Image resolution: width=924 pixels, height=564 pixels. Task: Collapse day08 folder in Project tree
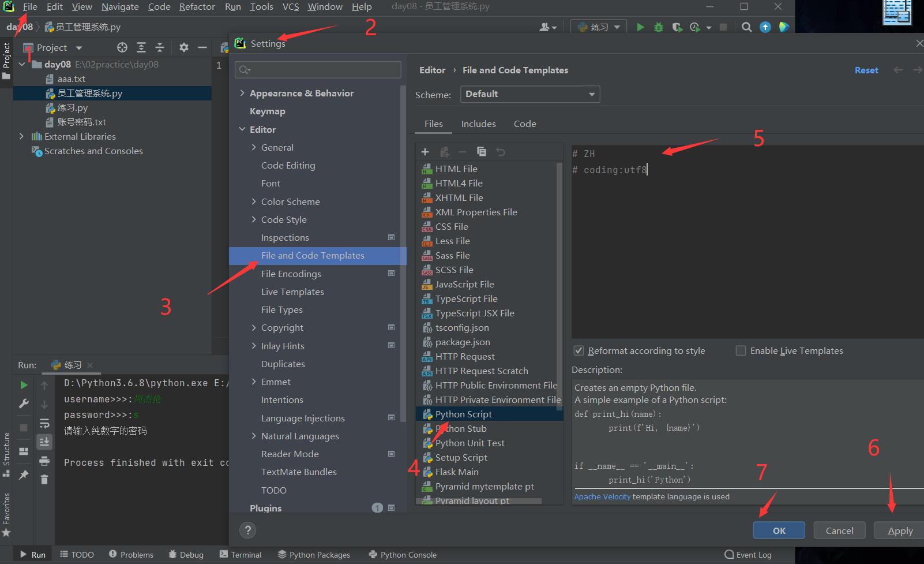point(21,64)
